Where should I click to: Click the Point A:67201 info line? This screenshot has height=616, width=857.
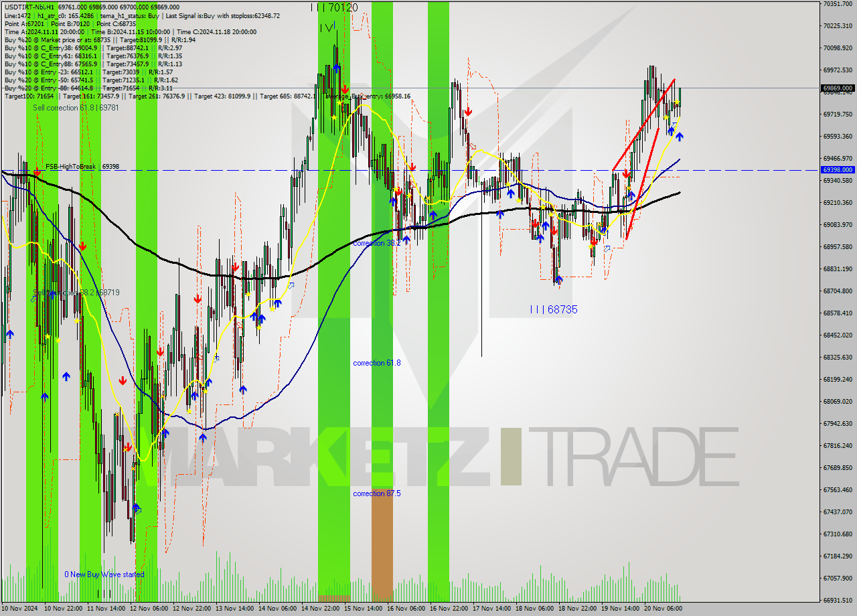pos(70,23)
